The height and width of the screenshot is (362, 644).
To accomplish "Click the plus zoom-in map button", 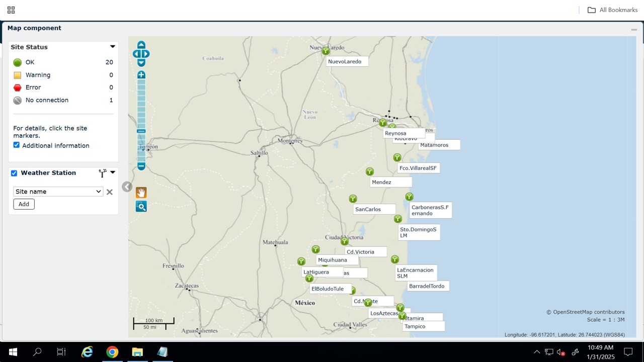I will click(x=141, y=75).
